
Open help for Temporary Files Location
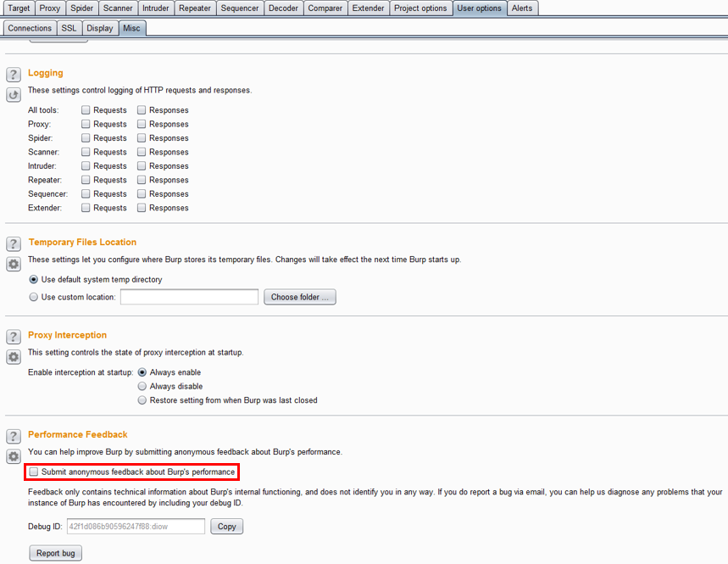click(x=14, y=244)
